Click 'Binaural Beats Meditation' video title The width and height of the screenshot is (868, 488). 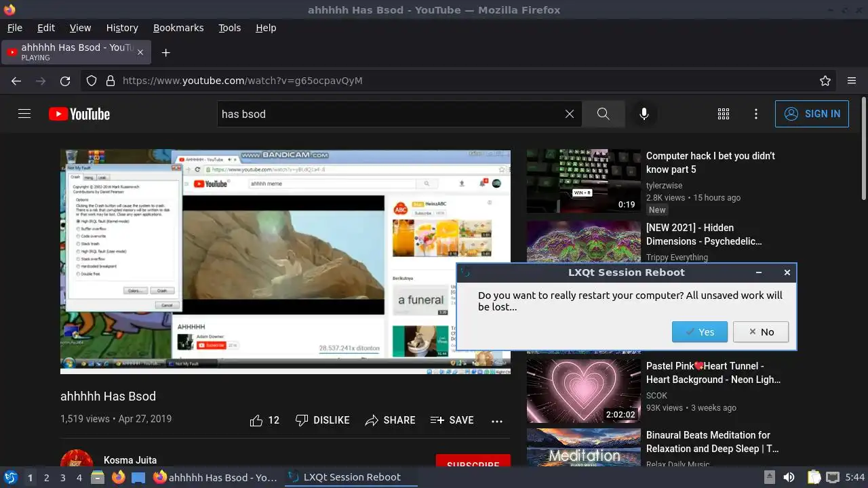712,442
